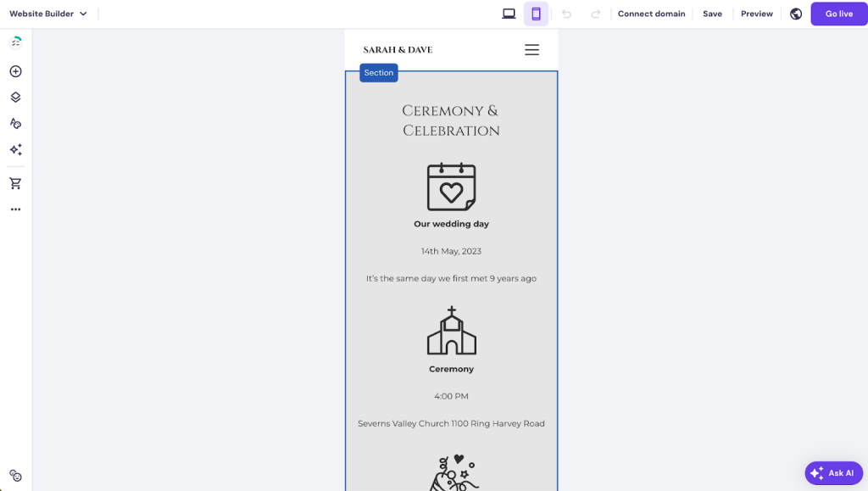
Task: Switch to desktop view
Action: tap(509, 14)
